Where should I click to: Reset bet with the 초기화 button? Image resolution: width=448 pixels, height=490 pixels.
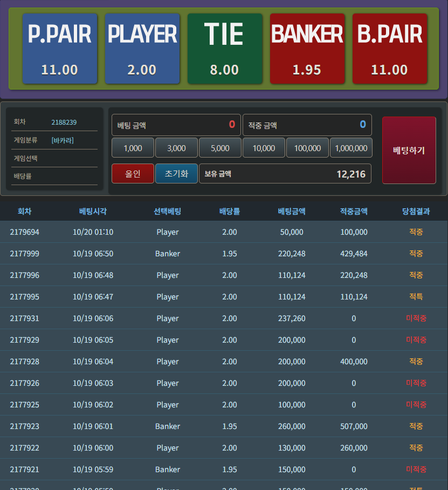(x=176, y=173)
